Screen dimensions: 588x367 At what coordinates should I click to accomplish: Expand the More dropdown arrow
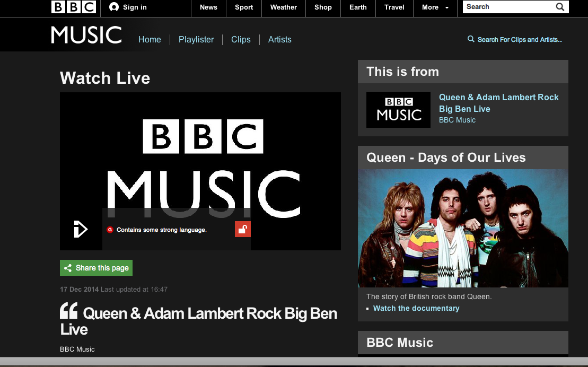pyautogui.click(x=446, y=8)
